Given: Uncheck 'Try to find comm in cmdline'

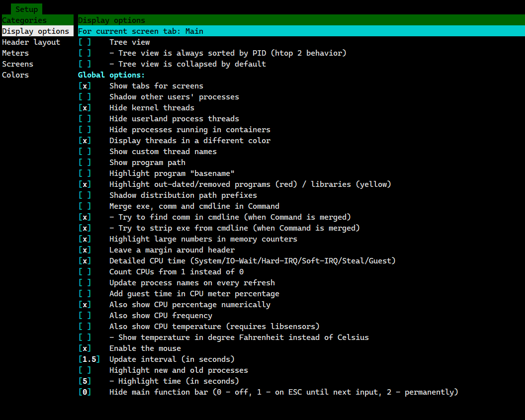Looking at the screenshot, I should [85, 217].
